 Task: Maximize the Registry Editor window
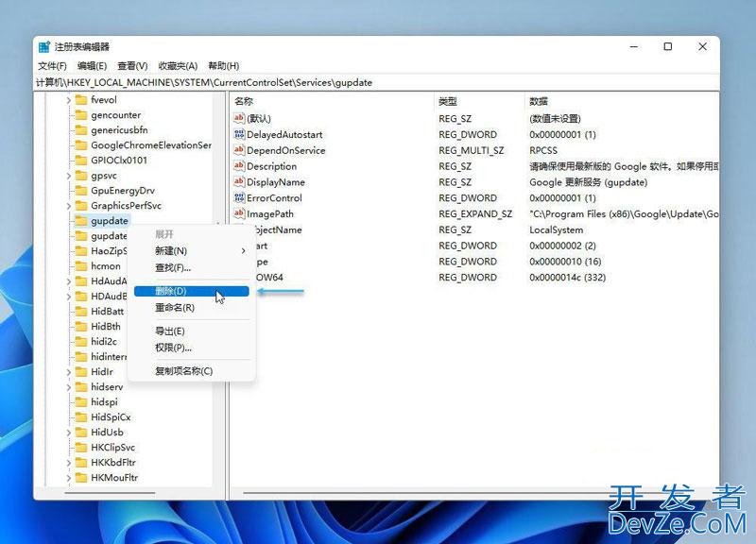coord(668,46)
